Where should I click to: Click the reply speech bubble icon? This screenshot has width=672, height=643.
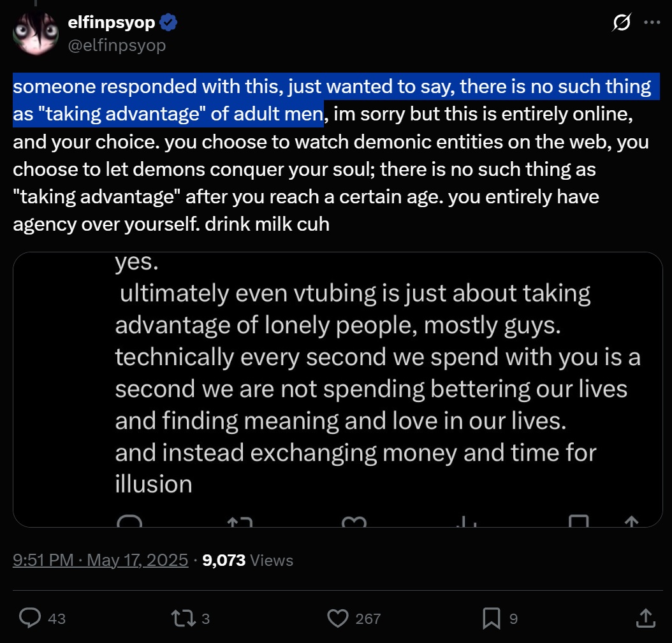pyautogui.click(x=30, y=618)
